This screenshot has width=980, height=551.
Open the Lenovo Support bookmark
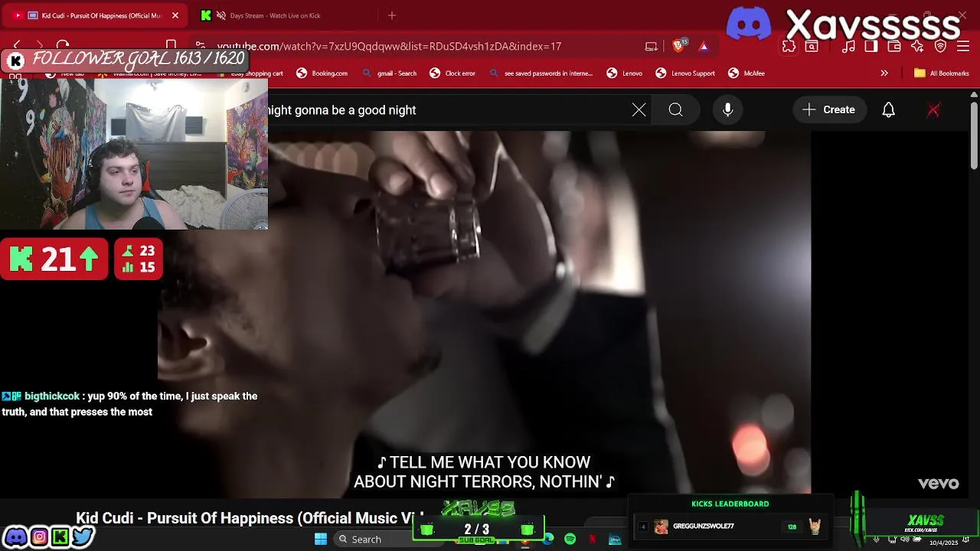pos(685,73)
